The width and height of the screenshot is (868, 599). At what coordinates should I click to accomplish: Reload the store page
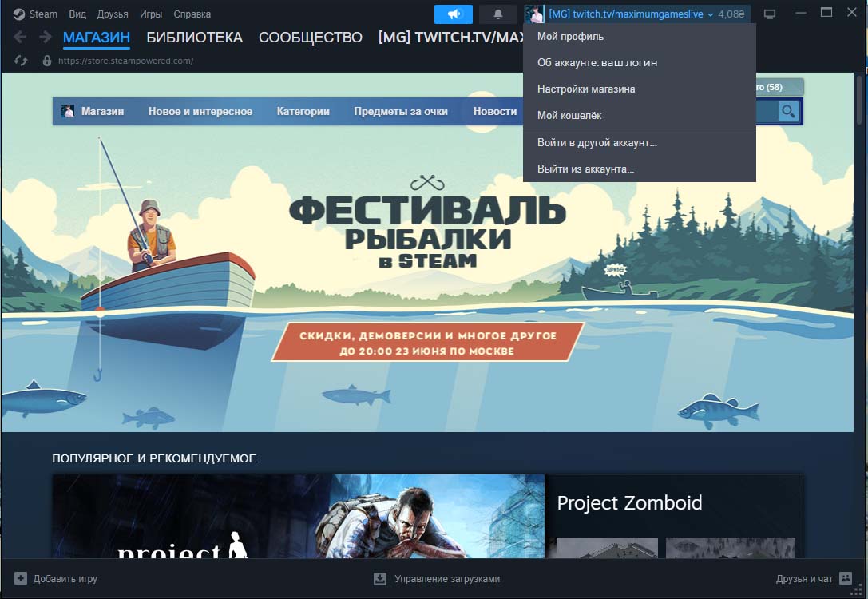pyautogui.click(x=21, y=61)
